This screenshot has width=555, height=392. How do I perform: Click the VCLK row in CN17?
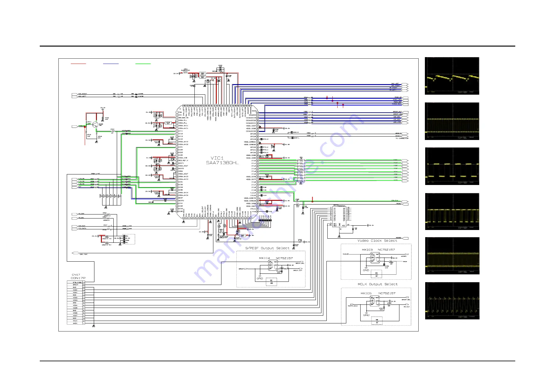coord(76,321)
